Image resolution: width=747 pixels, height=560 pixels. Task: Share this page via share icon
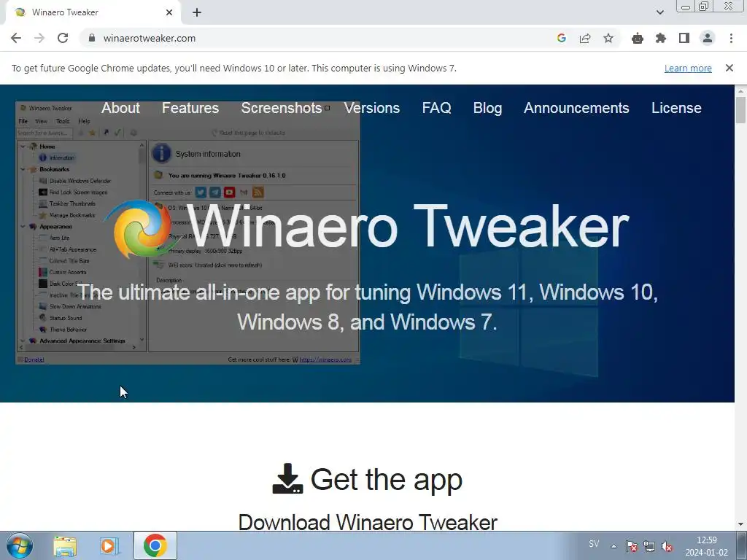click(585, 38)
